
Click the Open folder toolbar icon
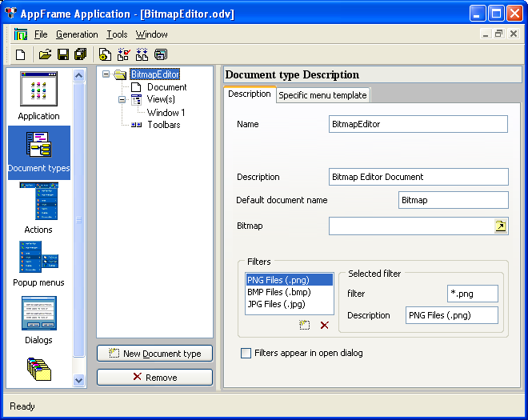pyautogui.click(x=45, y=54)
